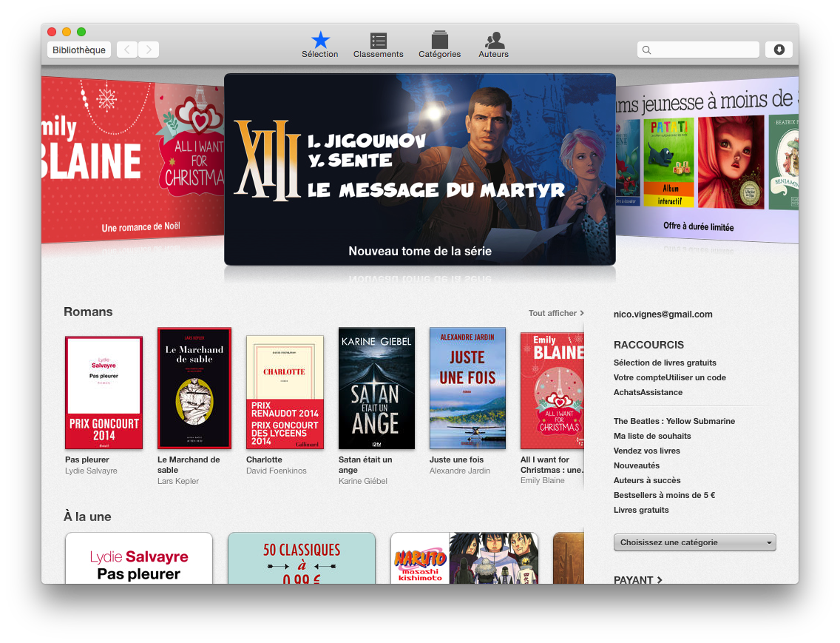
Task: Click Tout afficher for Romans
Action: (556, 313)
